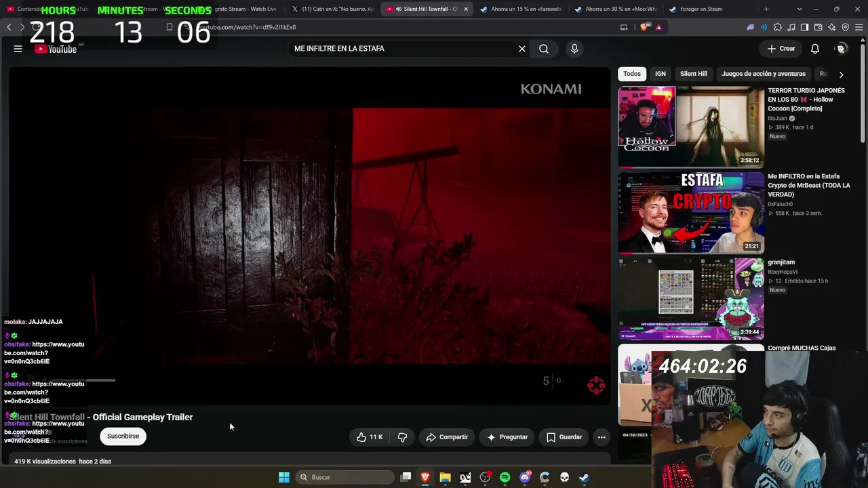868x488 pixels.
Task: Open title 'Me INFILTRO en la Estafa Crypto'
Action: coord(809,186)
